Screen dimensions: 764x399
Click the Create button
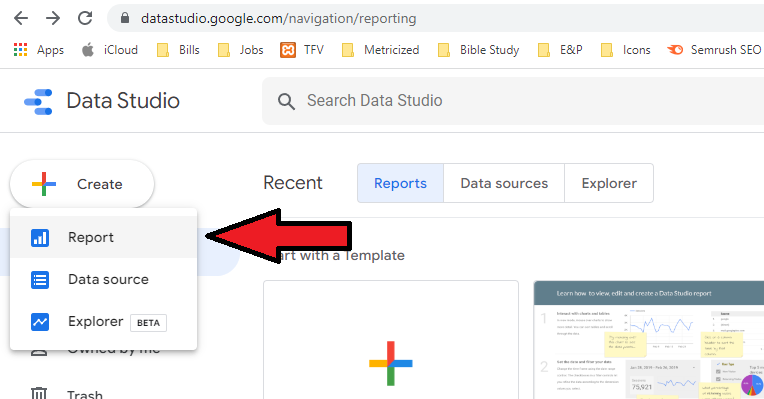click(x=82, y=184)
